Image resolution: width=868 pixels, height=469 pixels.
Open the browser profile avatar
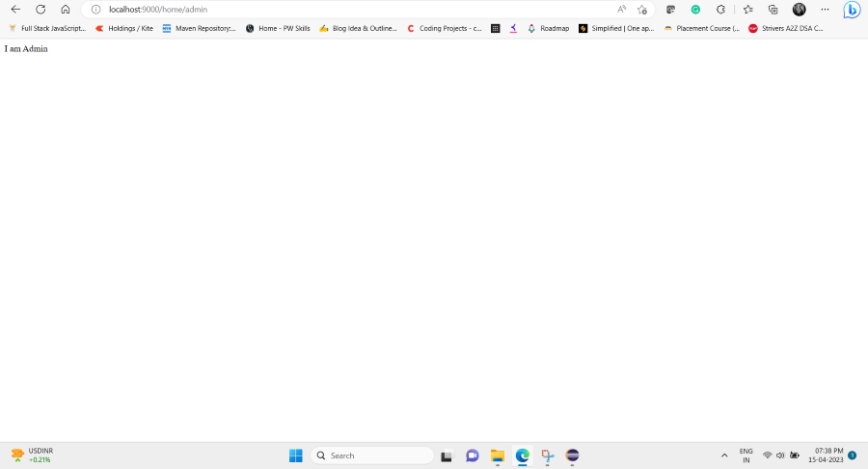click(x=799, y=10)
